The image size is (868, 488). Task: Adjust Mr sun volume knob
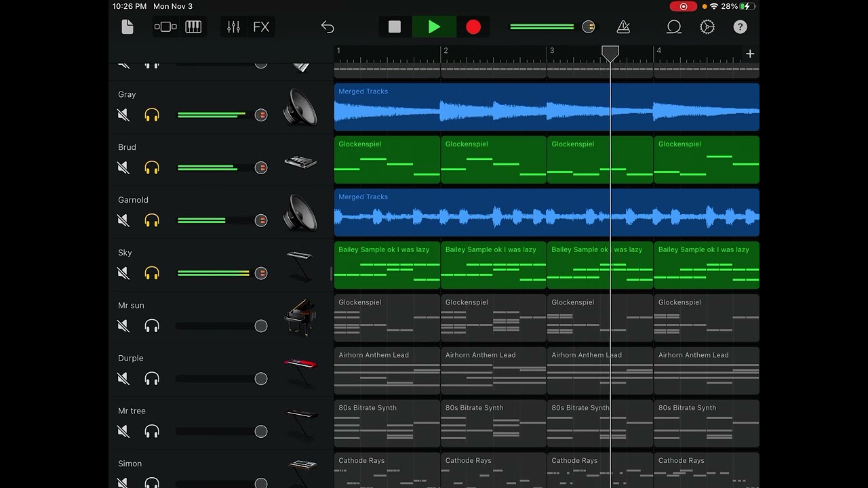click(x=261, y=326)
